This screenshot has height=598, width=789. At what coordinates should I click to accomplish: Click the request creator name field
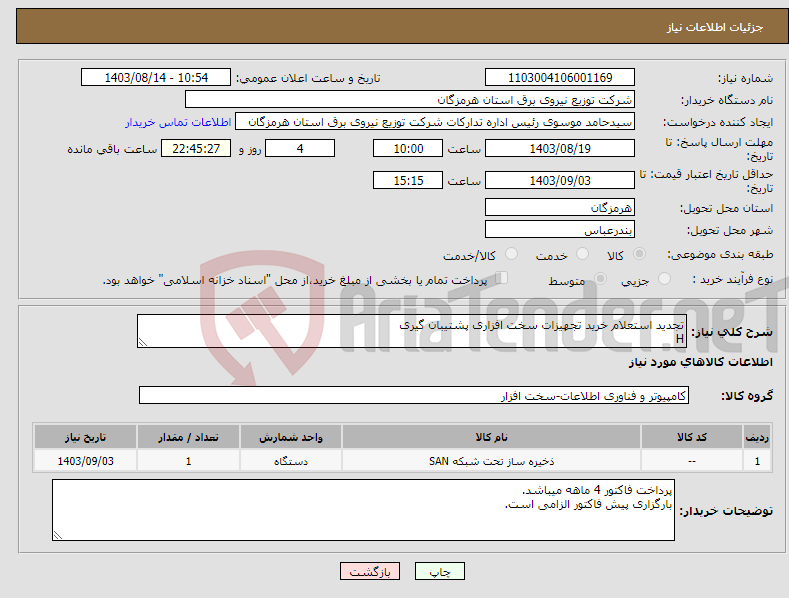tap(435, 122)
